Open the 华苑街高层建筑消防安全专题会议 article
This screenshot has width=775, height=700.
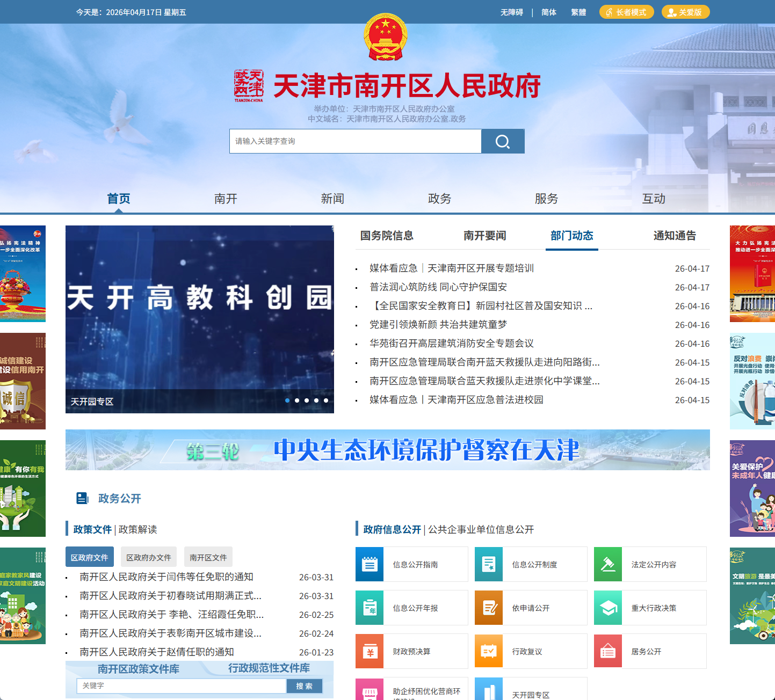453,343
